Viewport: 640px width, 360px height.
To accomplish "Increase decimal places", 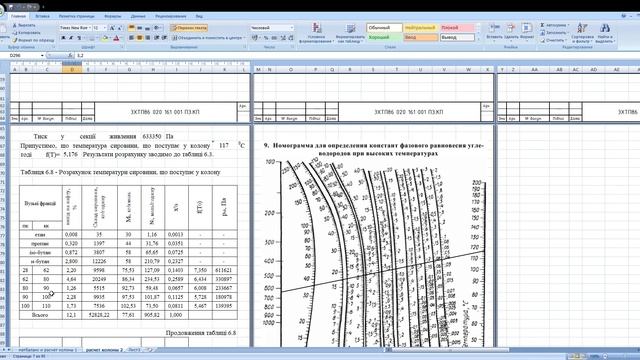I will click(283, 38).
